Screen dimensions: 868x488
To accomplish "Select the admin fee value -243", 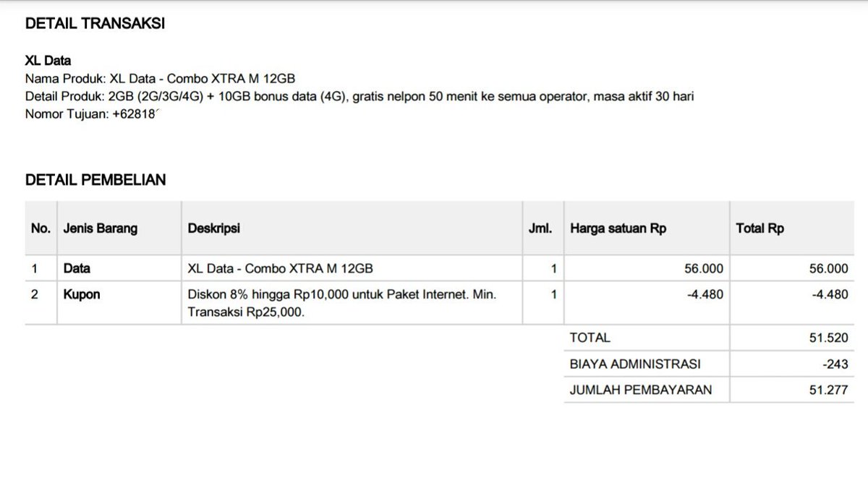I will coord(835,364).
